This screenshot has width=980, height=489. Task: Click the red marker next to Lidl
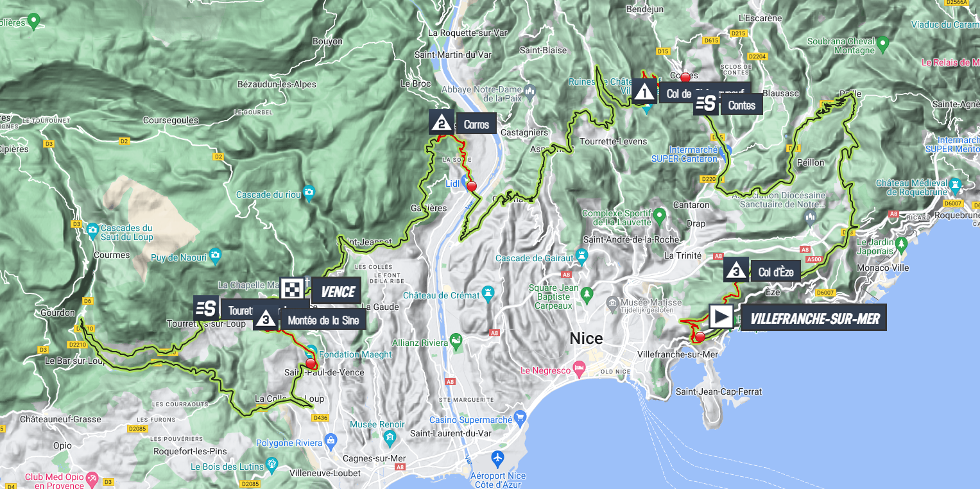tap(472, 186)
